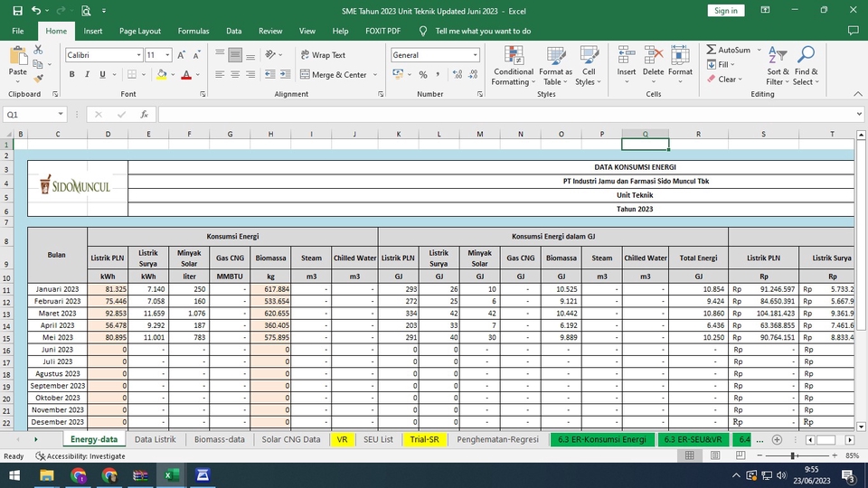This screenshot has height=488, width=868.
Task: Apply Percent Style
Action: [x=423, y=74]
